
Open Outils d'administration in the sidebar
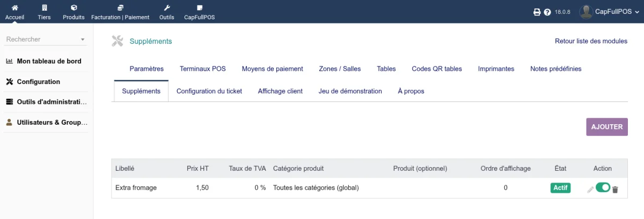pos(52,102)
